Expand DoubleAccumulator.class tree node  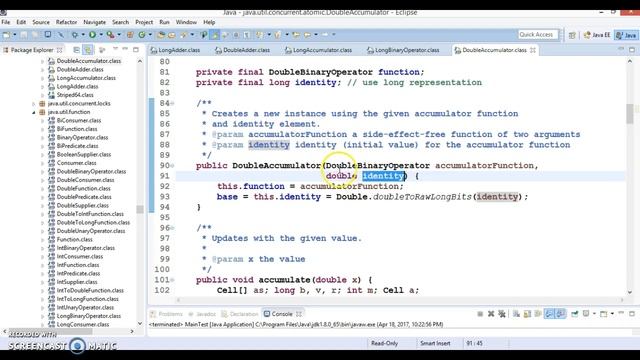(42, 61)
